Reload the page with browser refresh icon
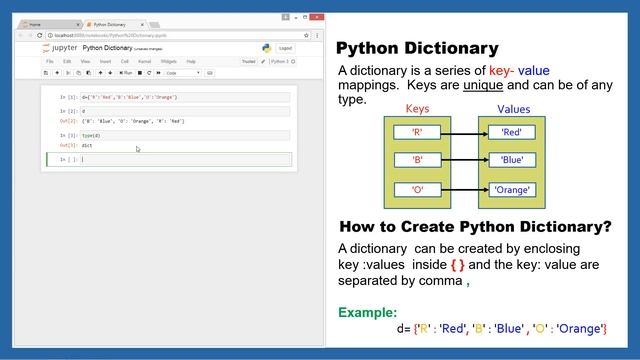Screen dimensions: 640x360 pyautogui.click(x=39, y=36)
